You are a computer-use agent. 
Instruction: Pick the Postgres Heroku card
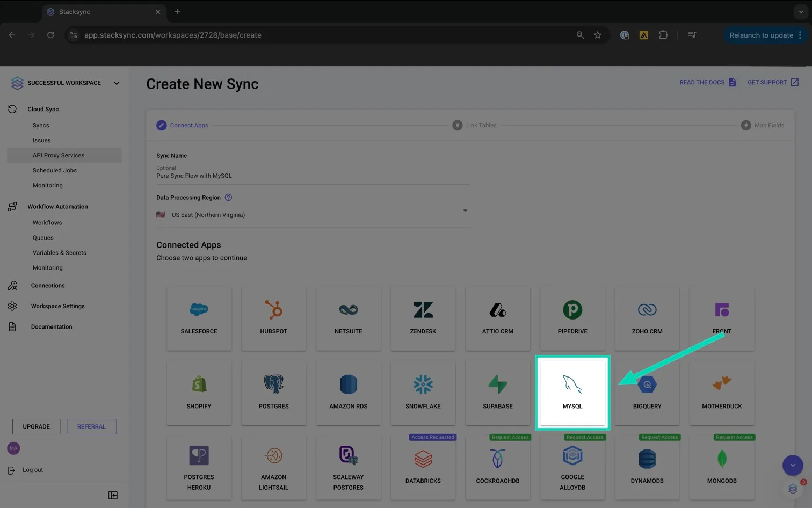coord(199,468)
